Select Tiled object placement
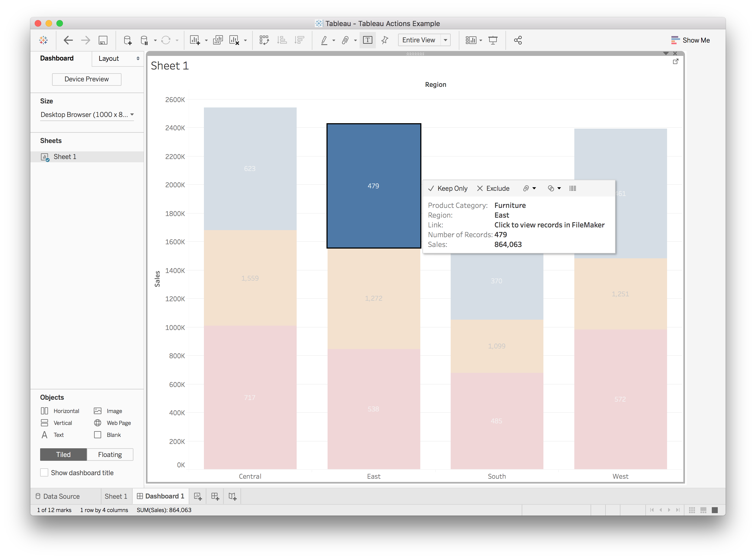This screenshot has height=559, width=756. click(63, 455)
